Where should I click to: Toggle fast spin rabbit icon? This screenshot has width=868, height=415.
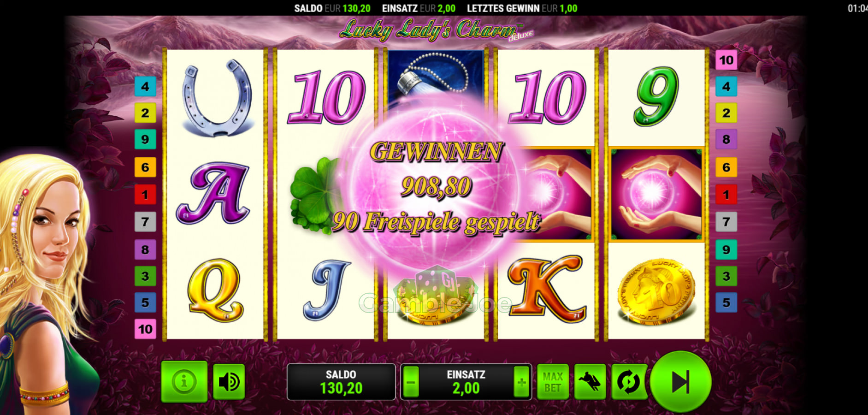coord(590,382)
